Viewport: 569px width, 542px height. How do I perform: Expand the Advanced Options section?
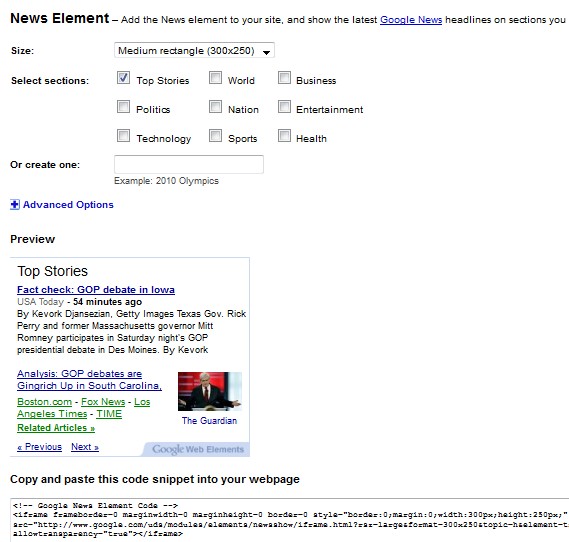click(68, 205)
